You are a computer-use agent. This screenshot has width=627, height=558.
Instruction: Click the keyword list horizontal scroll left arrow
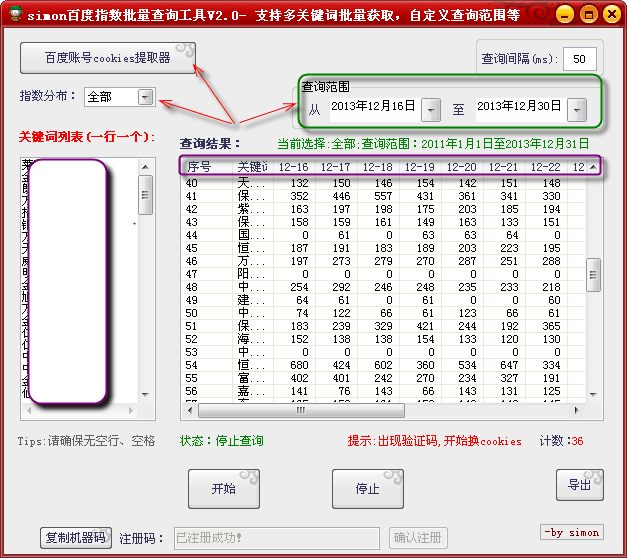(x=29, y=410)
